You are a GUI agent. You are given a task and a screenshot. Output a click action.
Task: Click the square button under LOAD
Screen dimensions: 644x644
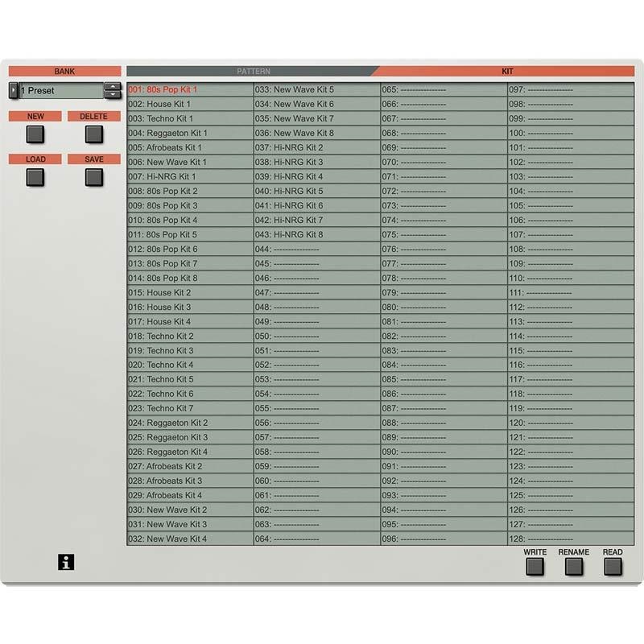click(x=35, y=177)
